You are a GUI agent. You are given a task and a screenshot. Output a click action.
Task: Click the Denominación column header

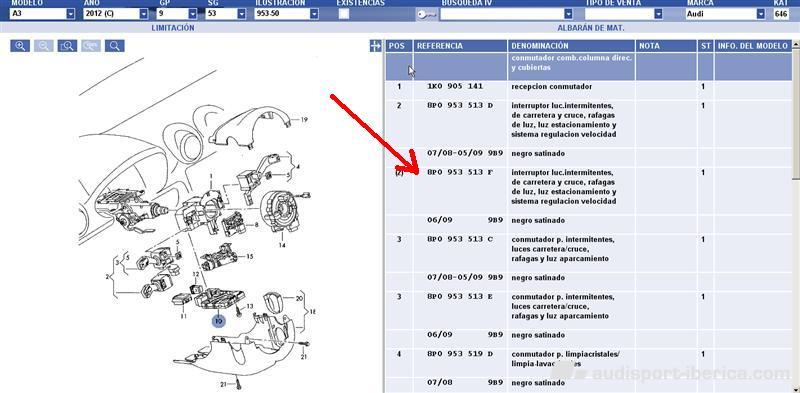click(540, 46)
